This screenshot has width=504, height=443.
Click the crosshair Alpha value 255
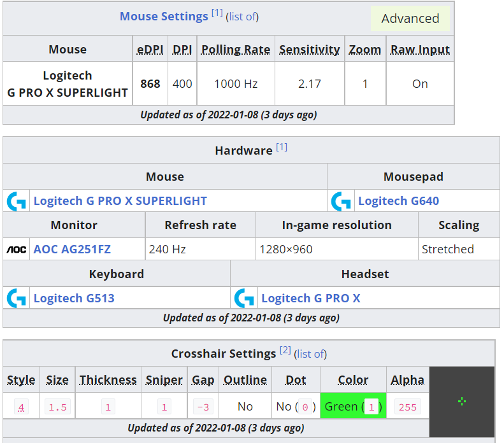point(407,407)
